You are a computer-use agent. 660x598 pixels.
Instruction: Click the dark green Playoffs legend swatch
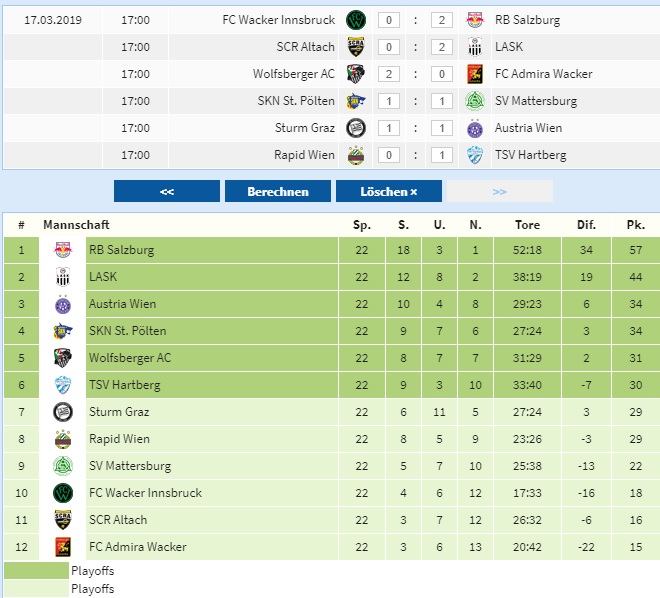tap(36, 571)
